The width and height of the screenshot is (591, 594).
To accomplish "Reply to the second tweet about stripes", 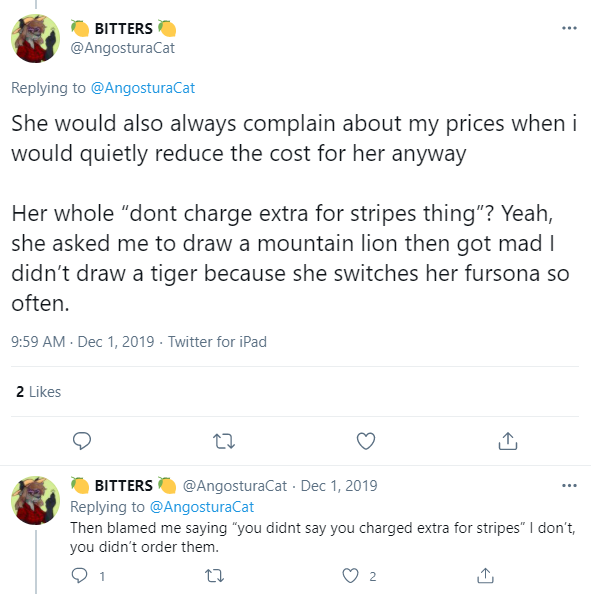I will point(80,575).
